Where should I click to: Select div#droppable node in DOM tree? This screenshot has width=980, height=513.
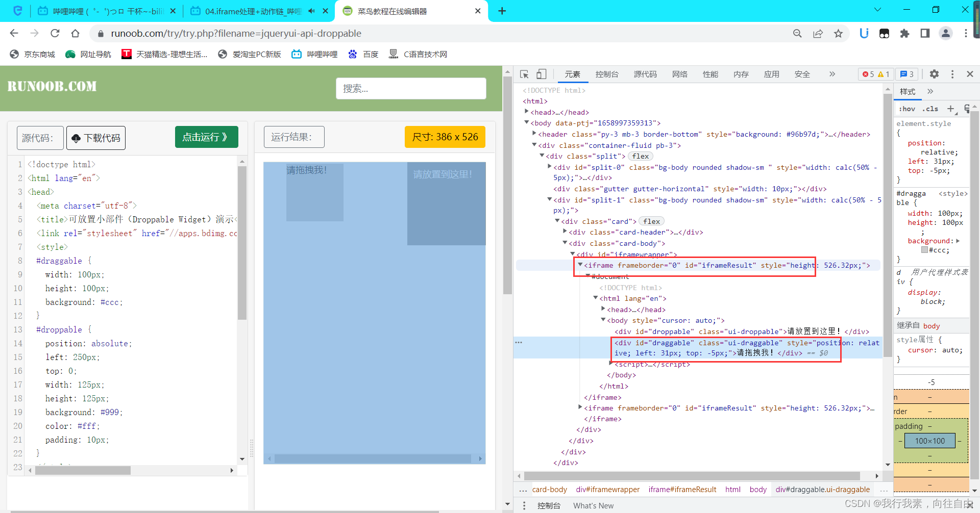[x=741, y=331]
